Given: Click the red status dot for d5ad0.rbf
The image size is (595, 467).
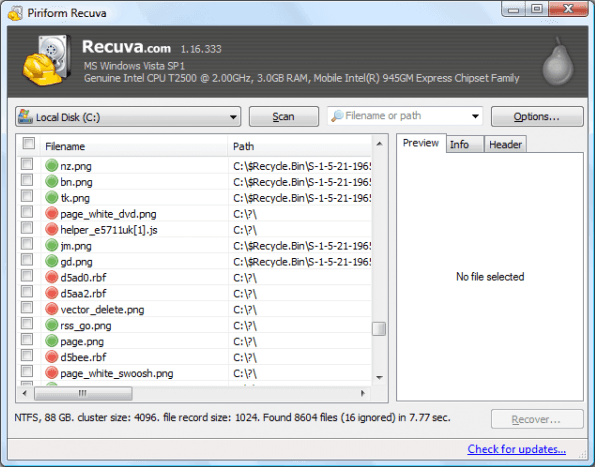Looking at the screenshot, I should (x=52, y=277).
